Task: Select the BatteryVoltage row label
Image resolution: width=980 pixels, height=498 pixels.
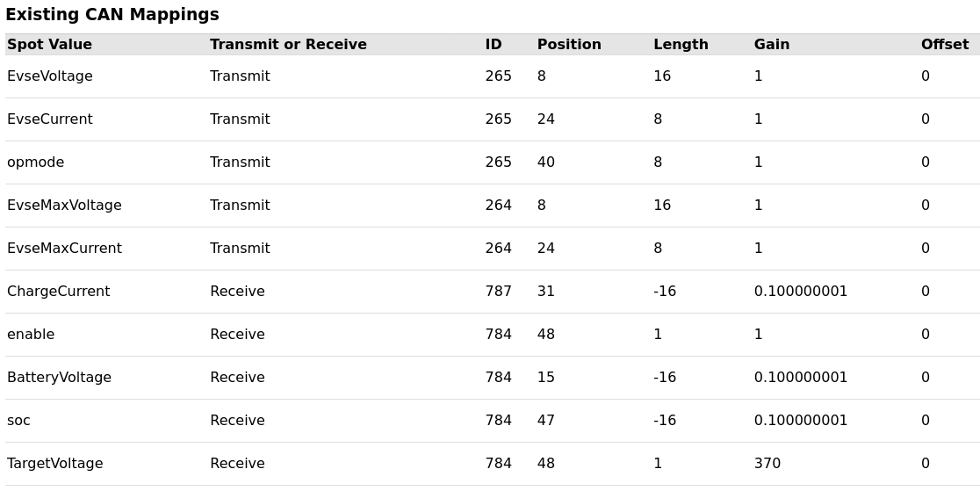Action: pos(60,378)
